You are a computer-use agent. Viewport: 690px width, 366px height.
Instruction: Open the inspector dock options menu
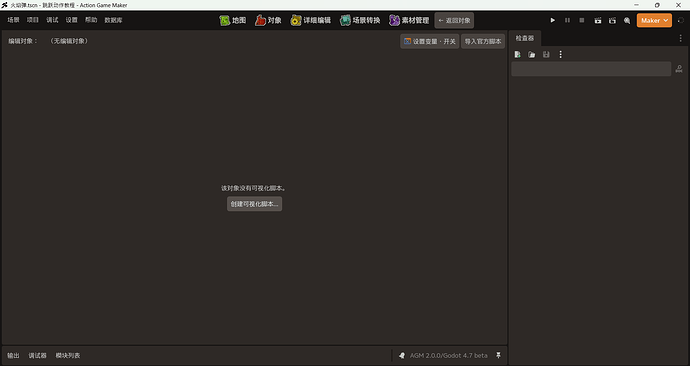pyautogui.click(x=680, y=38)
